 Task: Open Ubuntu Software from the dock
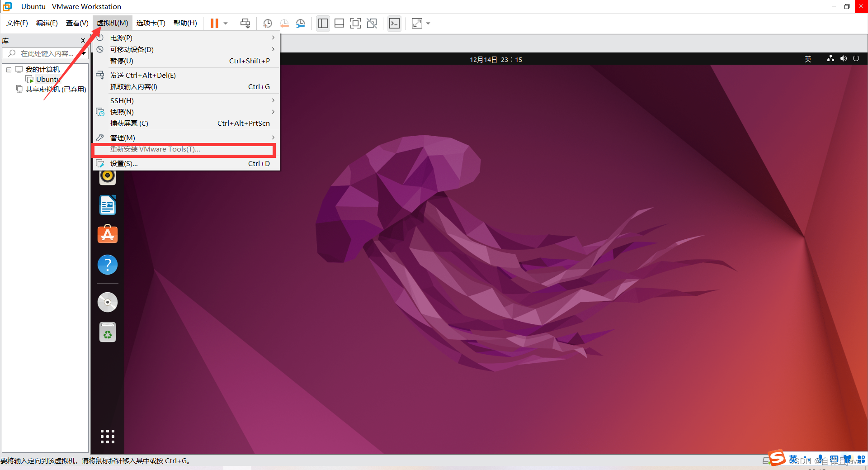[x=108, y=234]
